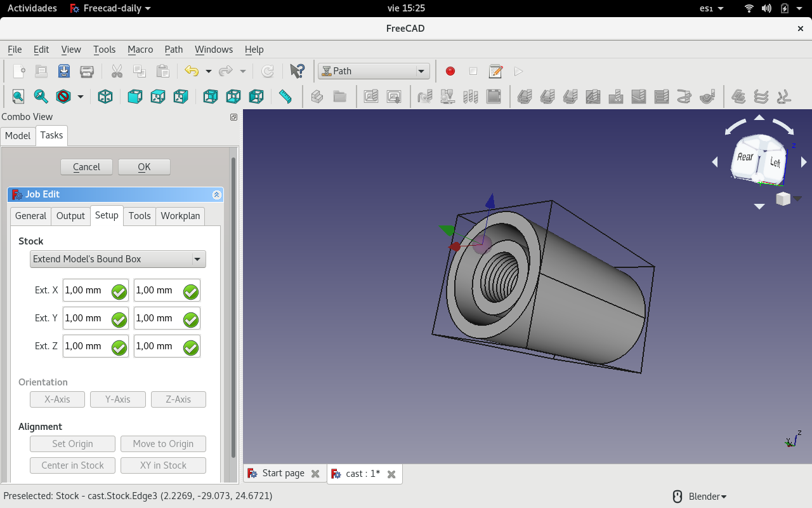Toggle floating of the Combo View panel
This screenshot has height=508, width=812.
233,117
